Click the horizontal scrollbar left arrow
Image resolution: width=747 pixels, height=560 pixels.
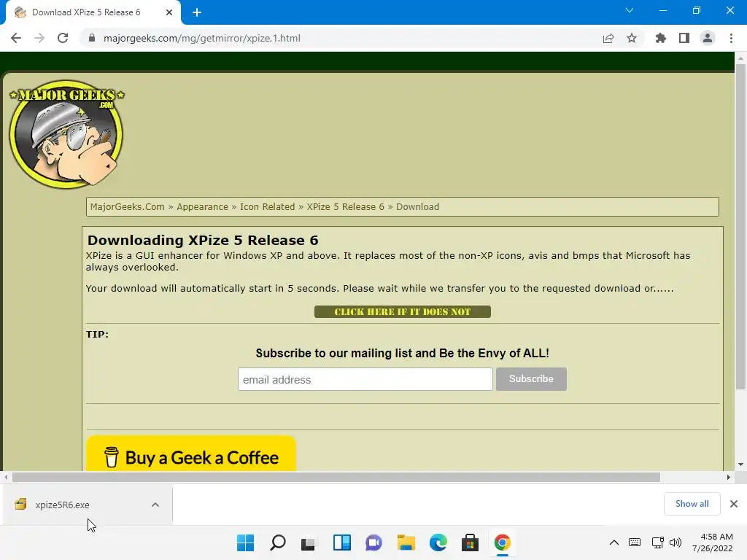pos(6,477)
